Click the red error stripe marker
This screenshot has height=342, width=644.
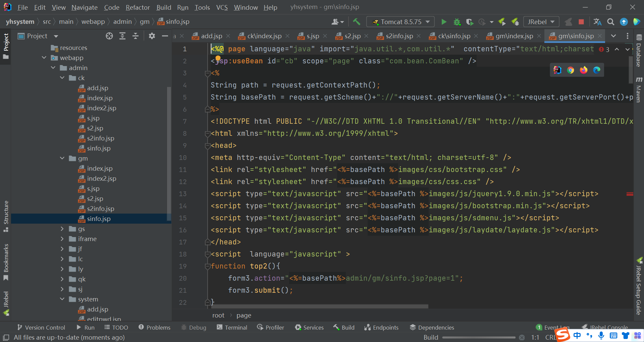[630, 194]
